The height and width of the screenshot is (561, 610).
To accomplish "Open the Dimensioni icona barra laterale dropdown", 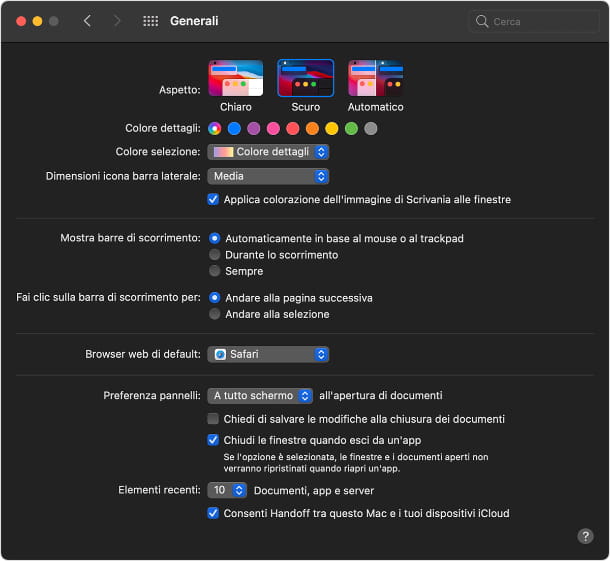I will click(268, 176).
